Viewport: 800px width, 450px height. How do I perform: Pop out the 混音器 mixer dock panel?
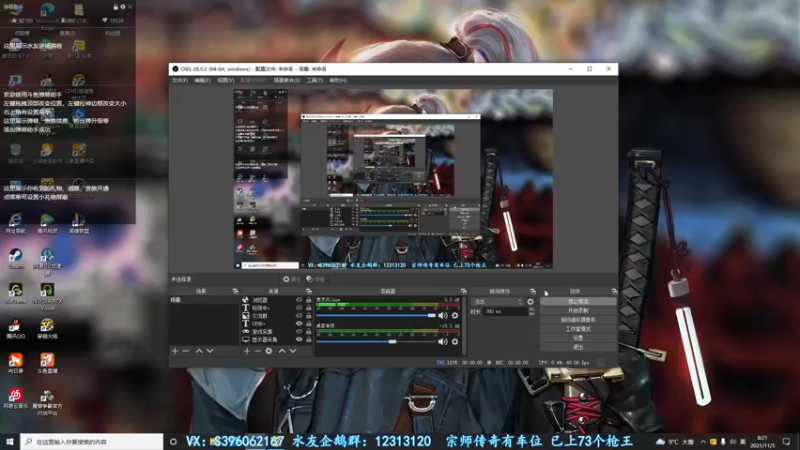[x=463, y=291]
